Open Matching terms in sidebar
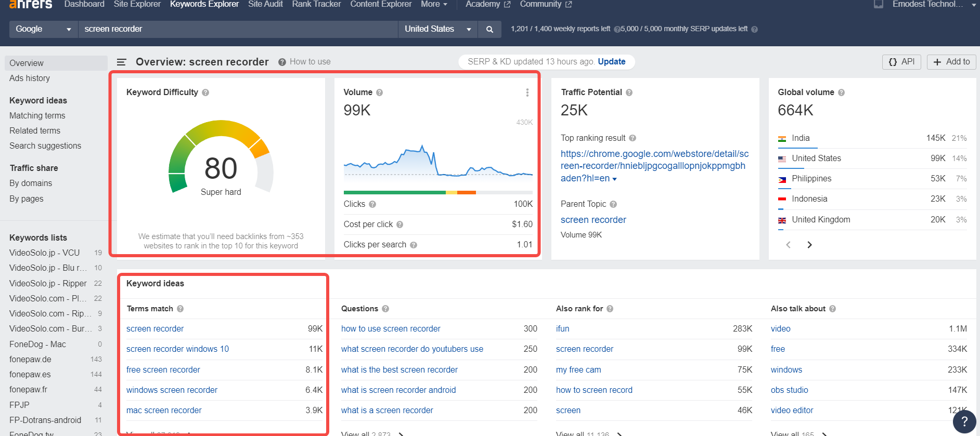The height and width of the screenshot is (436, 980). pos(37,116)
